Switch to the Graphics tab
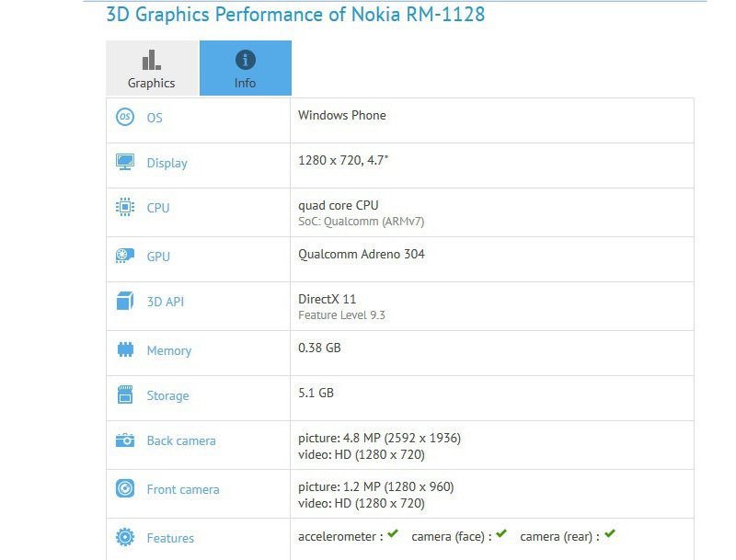This screenshot has height=560, width=736. (x=152, y=68)
